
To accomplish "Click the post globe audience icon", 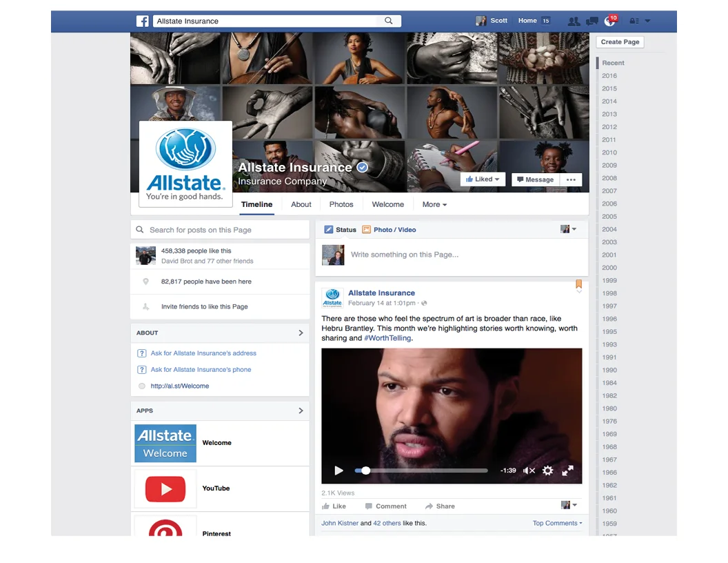I will point(424,304).
